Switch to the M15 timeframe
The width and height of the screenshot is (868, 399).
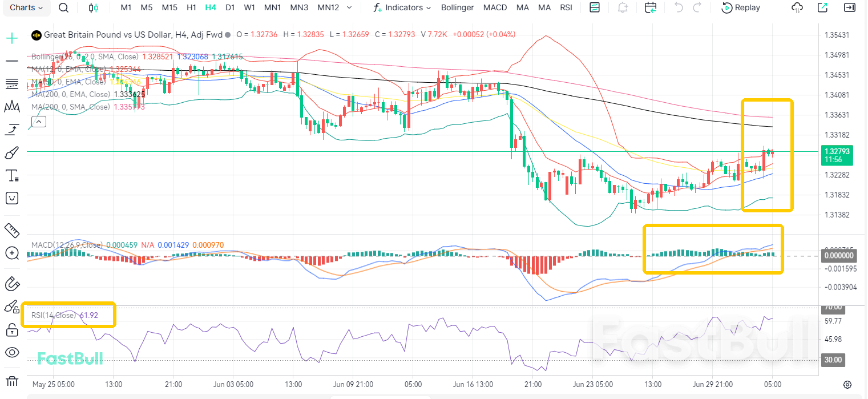pyautogui.click(x=169, y=8)
